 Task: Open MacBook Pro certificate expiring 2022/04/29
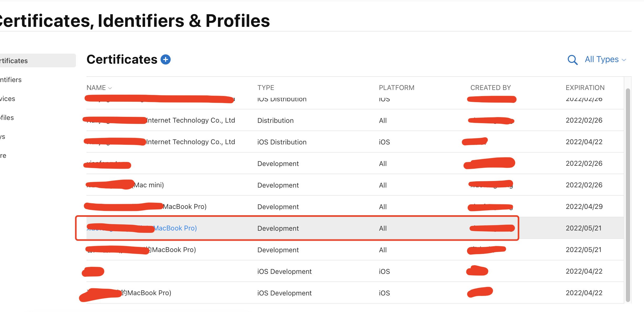pyautogui.click(x=185, y=207)
